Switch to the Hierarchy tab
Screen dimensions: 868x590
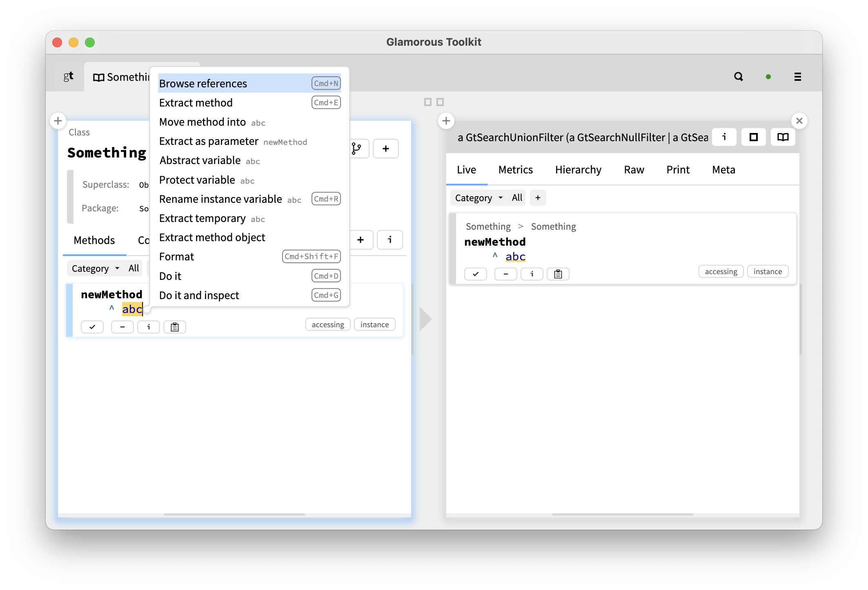[578, 170]
